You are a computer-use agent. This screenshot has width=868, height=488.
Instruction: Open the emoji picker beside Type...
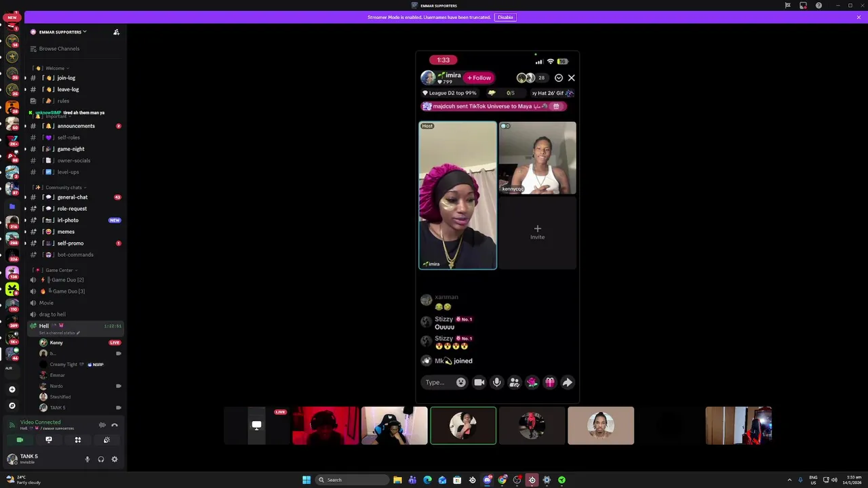click(461, 382)
